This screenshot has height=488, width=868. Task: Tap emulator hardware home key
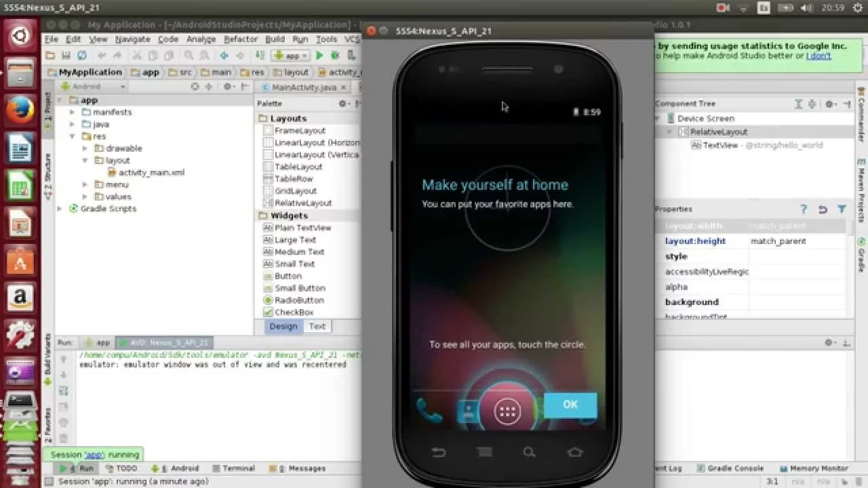coord(574,452)
